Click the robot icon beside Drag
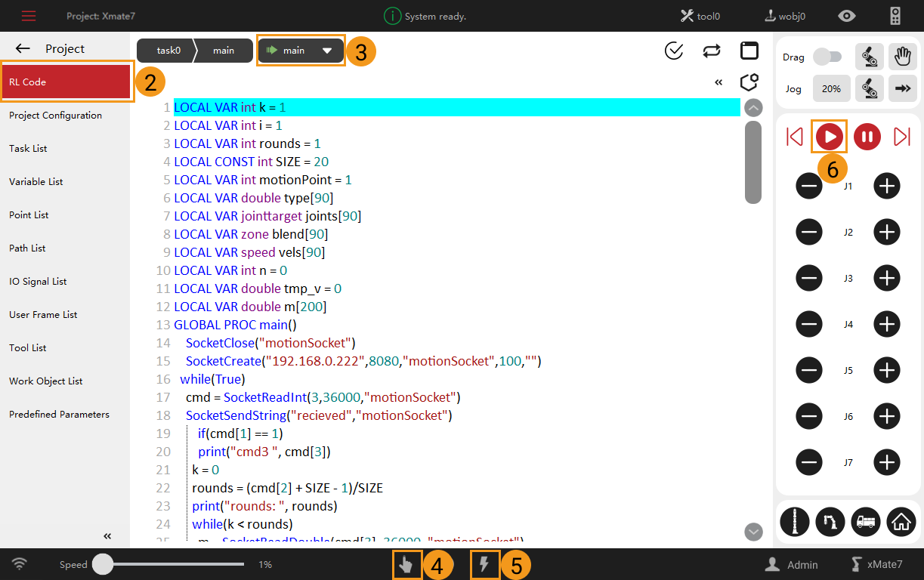The height and width of the screenshot is (580, 924). click(x=870, y=57)
